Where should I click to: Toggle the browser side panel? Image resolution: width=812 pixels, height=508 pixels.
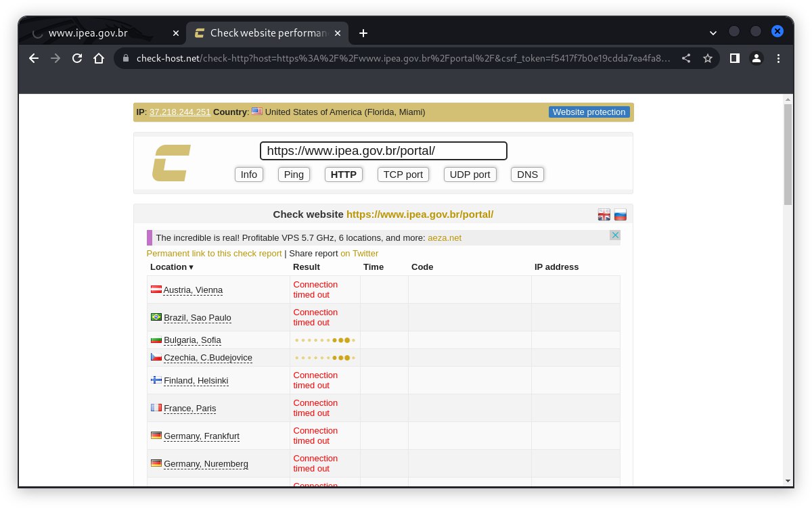click(734, 58)
